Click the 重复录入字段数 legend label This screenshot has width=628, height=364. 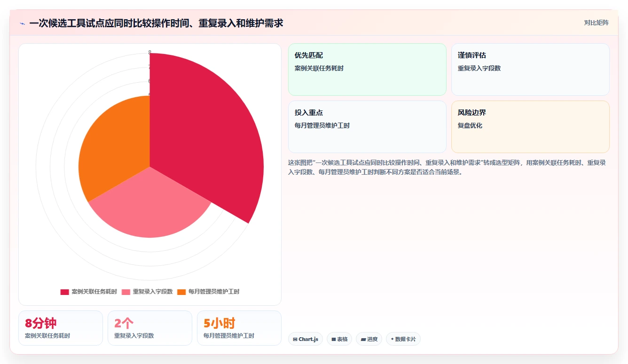pyautogui.click(x=153, y=292)
